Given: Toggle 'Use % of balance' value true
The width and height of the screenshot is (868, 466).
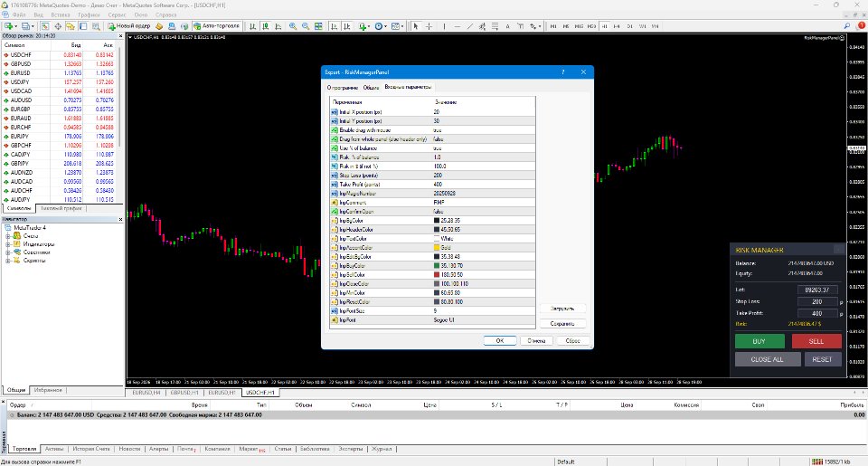Looking at the screenshot, I should pos(438,148).
